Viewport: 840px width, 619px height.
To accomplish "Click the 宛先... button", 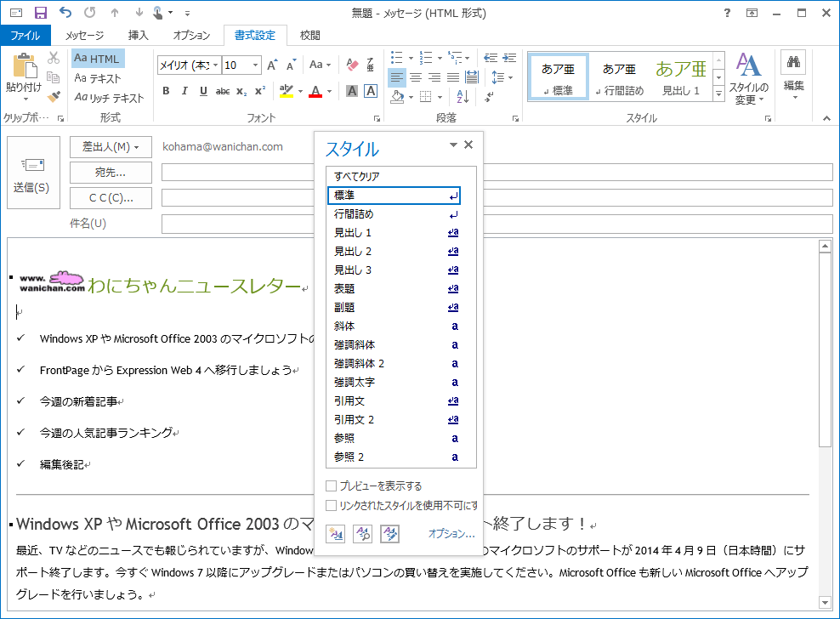I will (111, 173).
